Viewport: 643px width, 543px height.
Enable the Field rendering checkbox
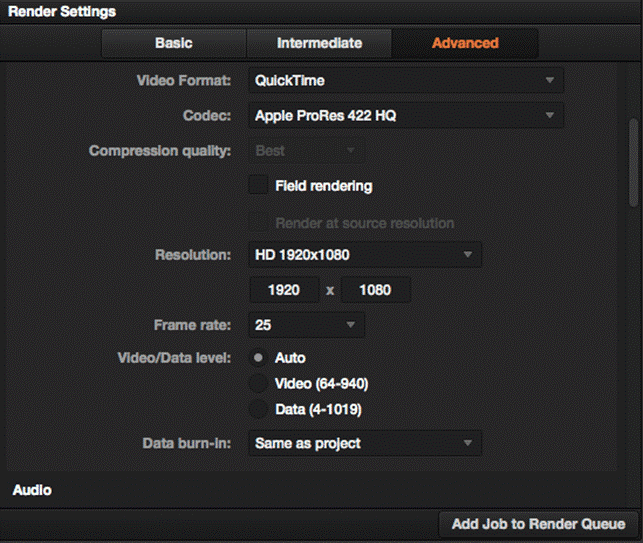point(259,186)
